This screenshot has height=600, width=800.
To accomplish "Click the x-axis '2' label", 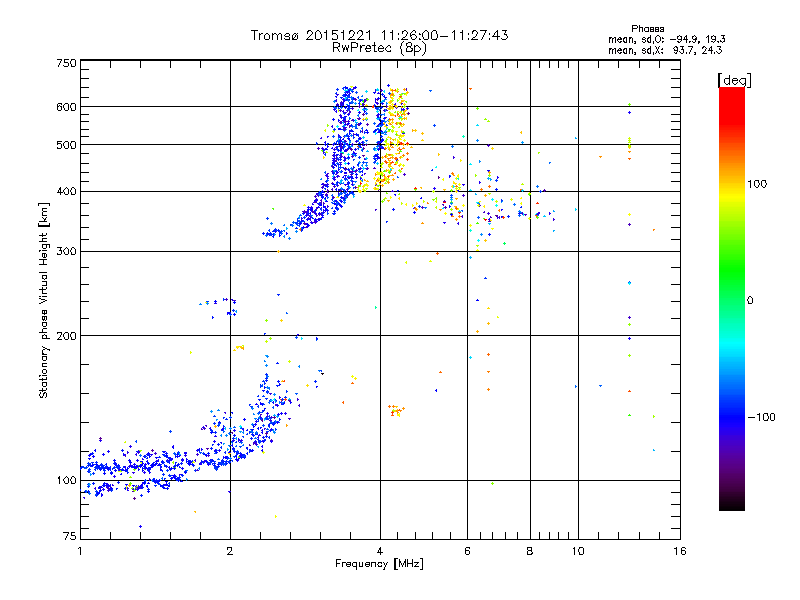I will tap(230, 551).
